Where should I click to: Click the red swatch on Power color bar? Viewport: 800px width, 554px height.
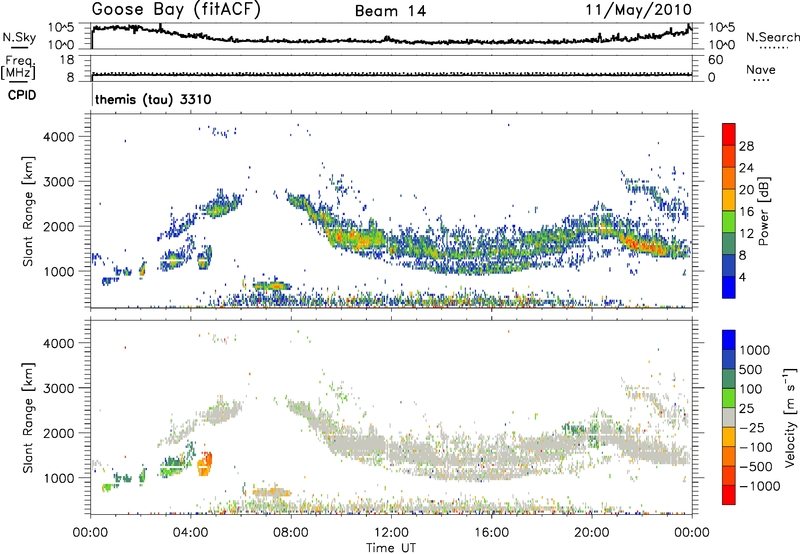pyautogui.click(x=729, y=134)
